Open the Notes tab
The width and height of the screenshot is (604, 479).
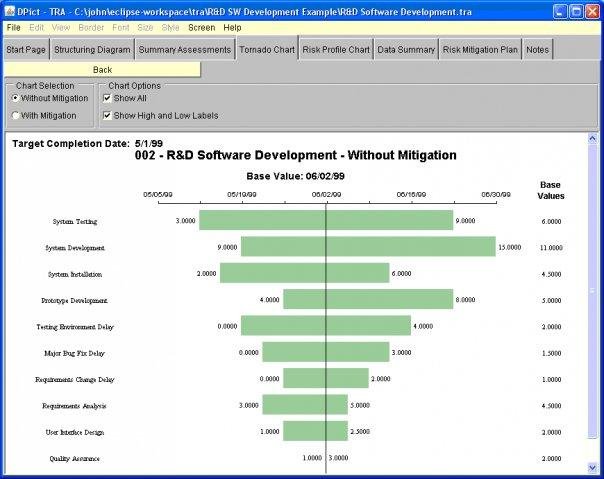pyautogui.click(x=537, y=50)
